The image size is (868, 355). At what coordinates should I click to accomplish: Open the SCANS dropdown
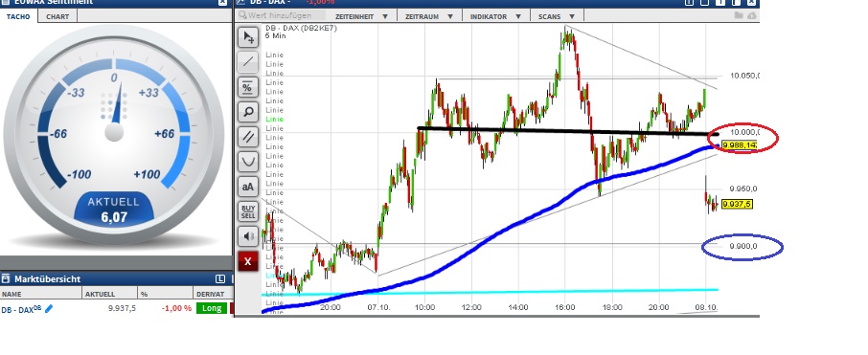click(x=557, y=16)
